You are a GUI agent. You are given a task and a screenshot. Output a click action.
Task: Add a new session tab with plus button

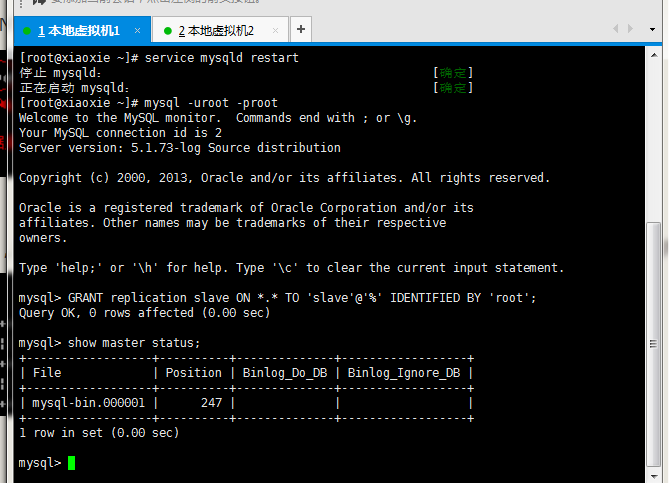pyautogui.click(x=301, y=29)
